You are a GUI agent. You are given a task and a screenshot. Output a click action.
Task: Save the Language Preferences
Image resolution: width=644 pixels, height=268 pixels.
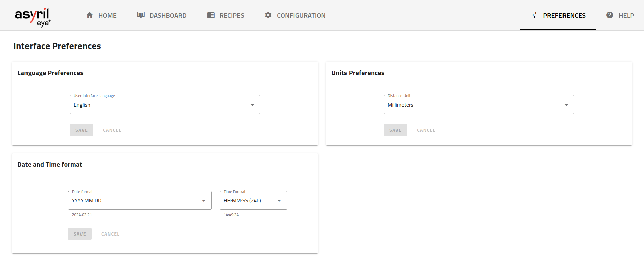[x=82, y=130]
